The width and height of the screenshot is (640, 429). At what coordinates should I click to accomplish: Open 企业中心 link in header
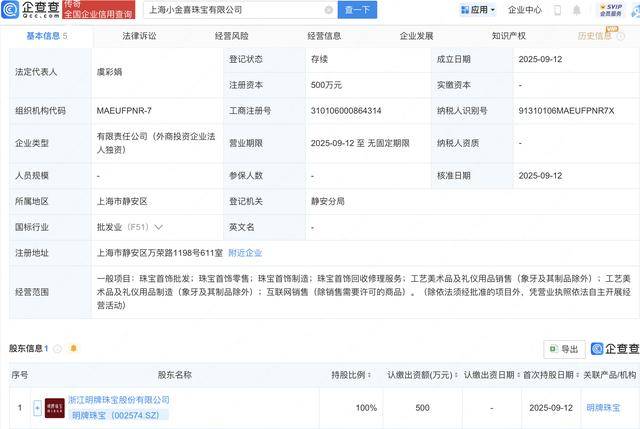524,10
